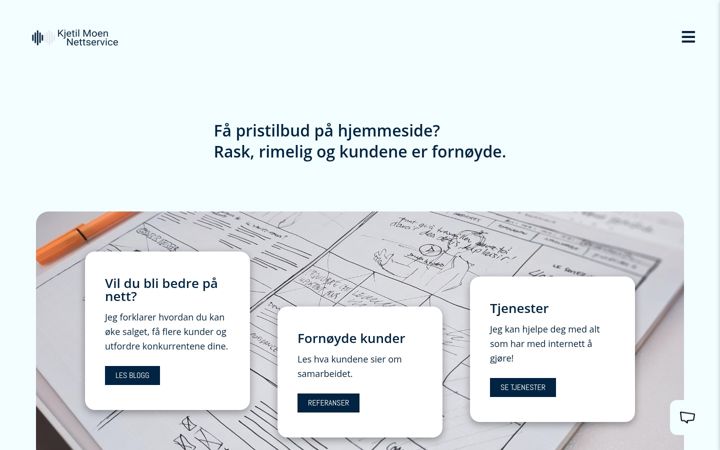Click the 'Få pristilbud på hjemmeside?' headline

click(x=327, y=131)
